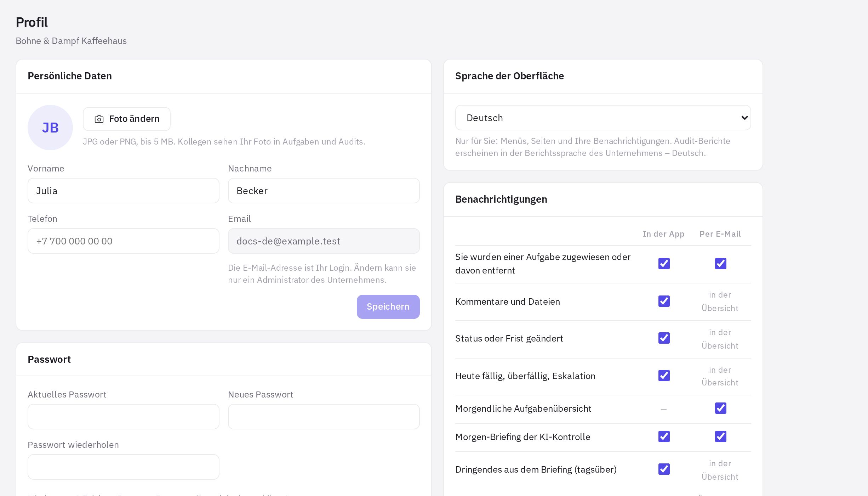Click the JB avatar circle

point(50,128)
